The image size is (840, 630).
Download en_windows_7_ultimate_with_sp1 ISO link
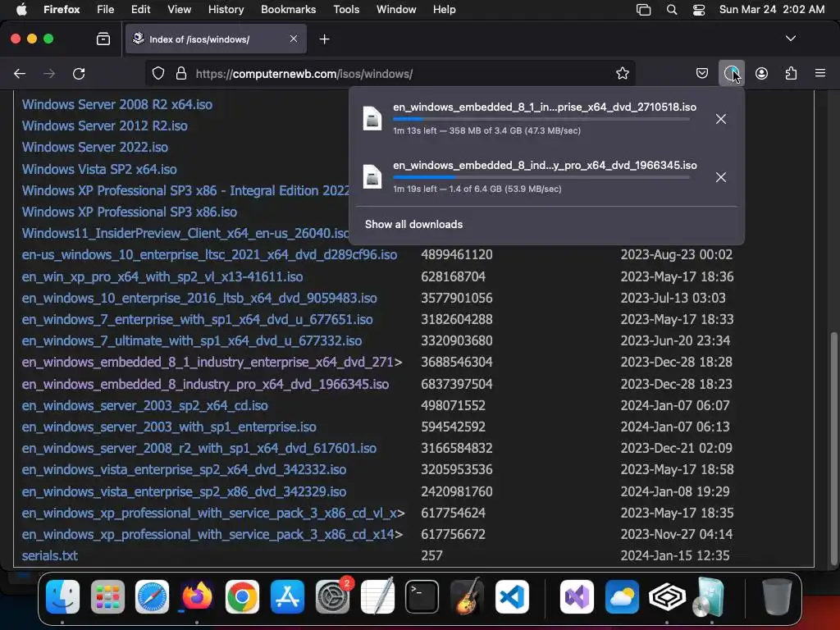[192, 341]
